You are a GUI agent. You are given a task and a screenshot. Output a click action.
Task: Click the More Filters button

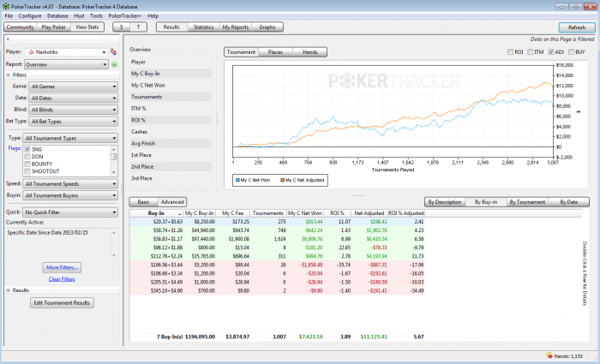coord(62,267)
